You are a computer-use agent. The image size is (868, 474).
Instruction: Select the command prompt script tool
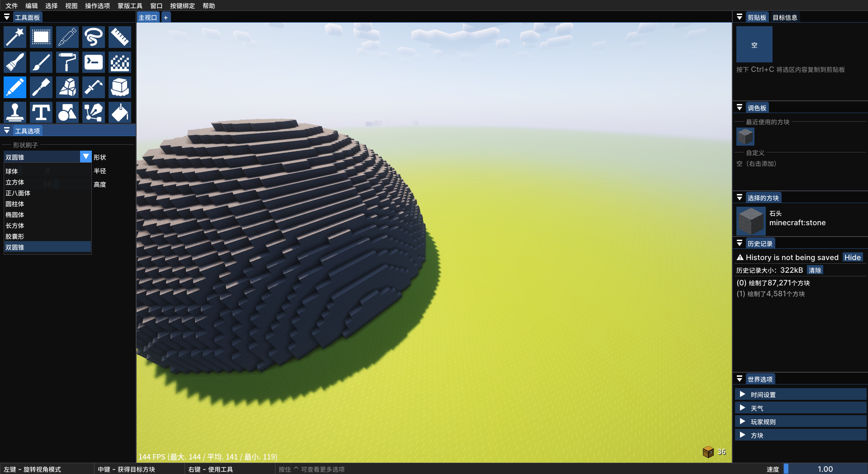tap(94, 62)
